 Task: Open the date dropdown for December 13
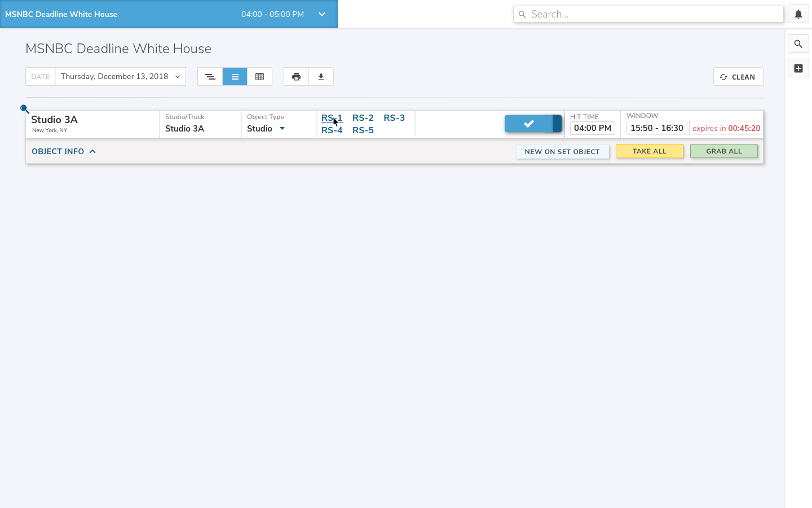(120, 77)
